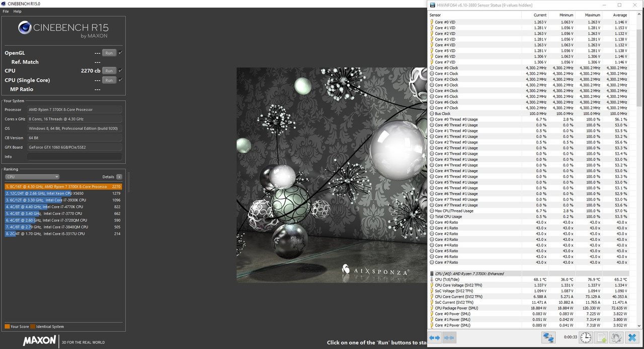Toggle the CPU (Single Core) checkmark
The image size is (644, 349).
pos(120,80)
